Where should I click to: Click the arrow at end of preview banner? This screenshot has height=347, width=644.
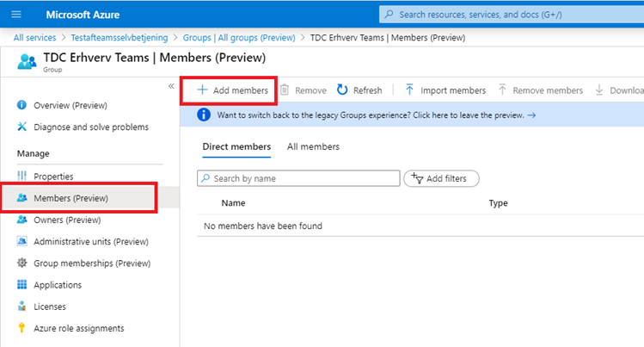[531, 115]
